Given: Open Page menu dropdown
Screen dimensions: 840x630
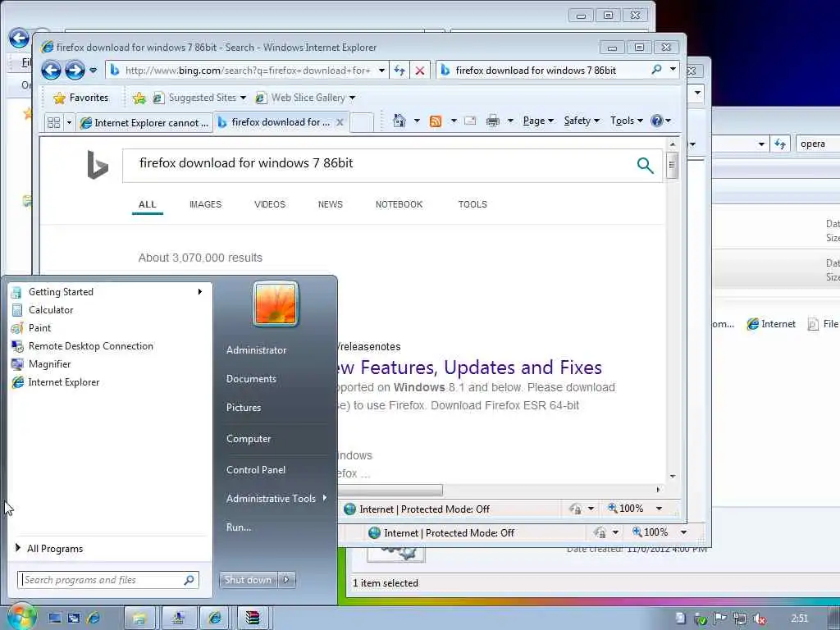Looking at the screenshot, I should tap(538, 121).
